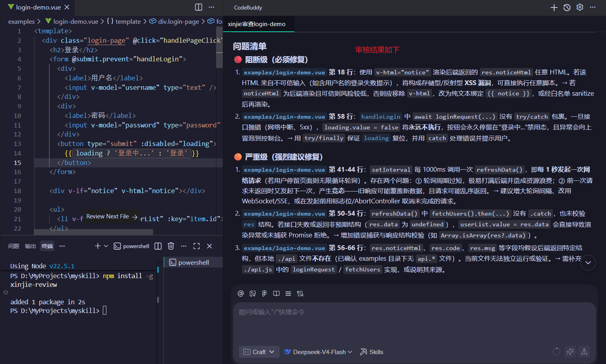This screenshot has width=606, height=364.
Task: Switch to the 输出 panel tab
Action: 30,246
